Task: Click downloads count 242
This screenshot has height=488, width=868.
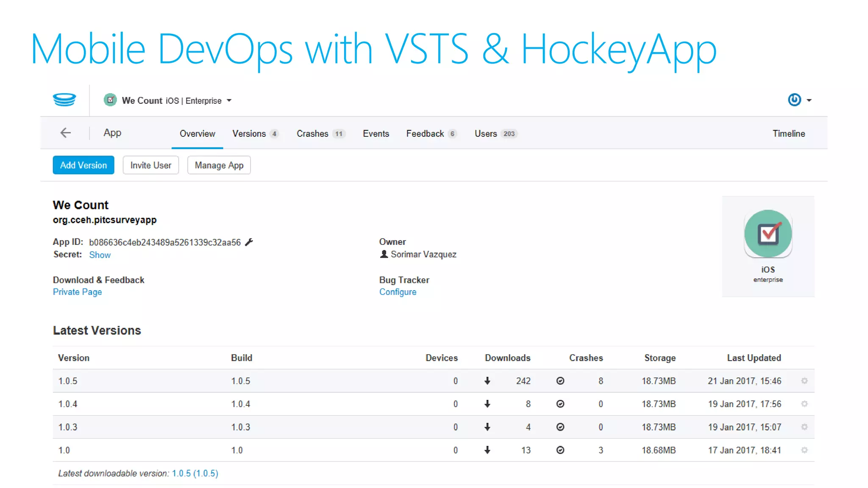Action: pyautogui.click(x=523, y=381)
